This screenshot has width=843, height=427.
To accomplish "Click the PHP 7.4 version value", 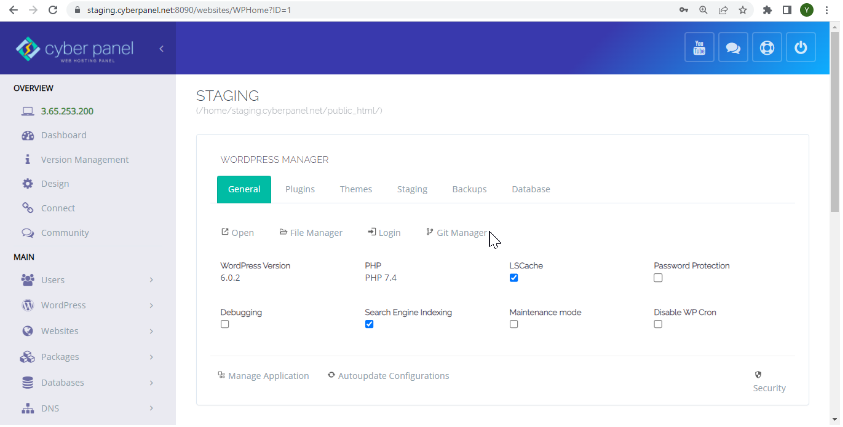I will click(x=381, y=278).
